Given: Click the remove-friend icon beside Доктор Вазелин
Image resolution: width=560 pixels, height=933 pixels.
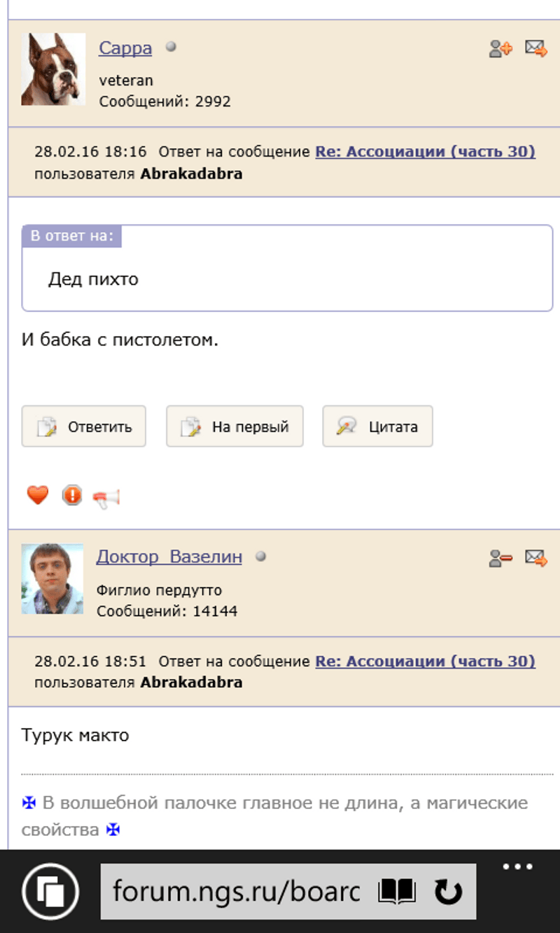Looking at the screenshot, I should click(500, 558).
